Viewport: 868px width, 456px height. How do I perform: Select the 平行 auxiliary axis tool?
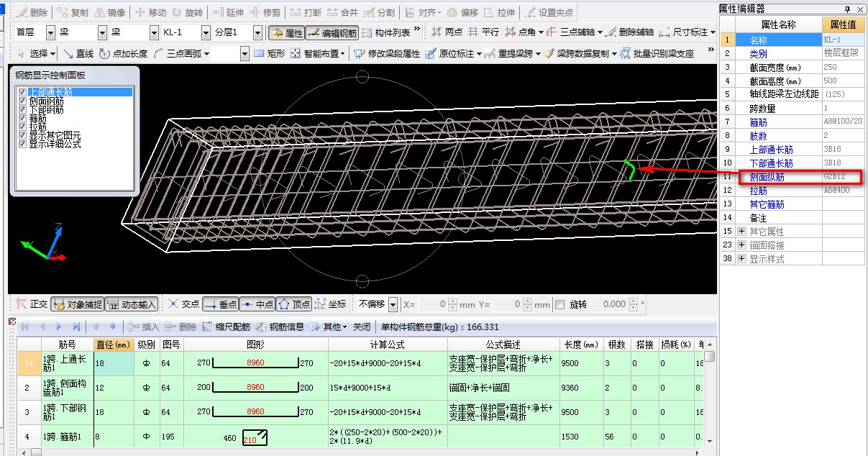coord(483,32)
